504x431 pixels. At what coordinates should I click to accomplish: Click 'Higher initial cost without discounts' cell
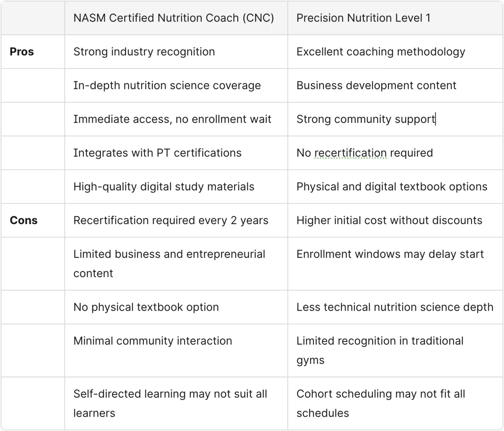389,220
